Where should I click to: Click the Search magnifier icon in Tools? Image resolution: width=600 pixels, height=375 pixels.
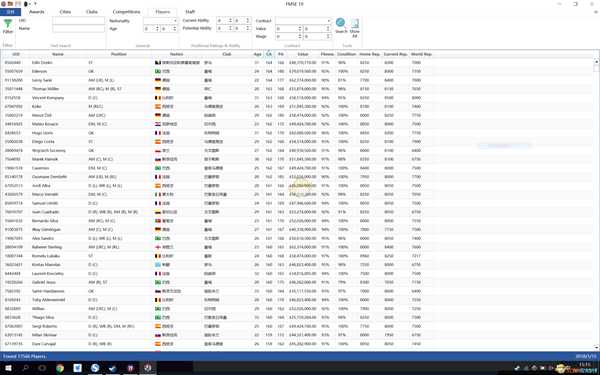[x=340, y=23]
